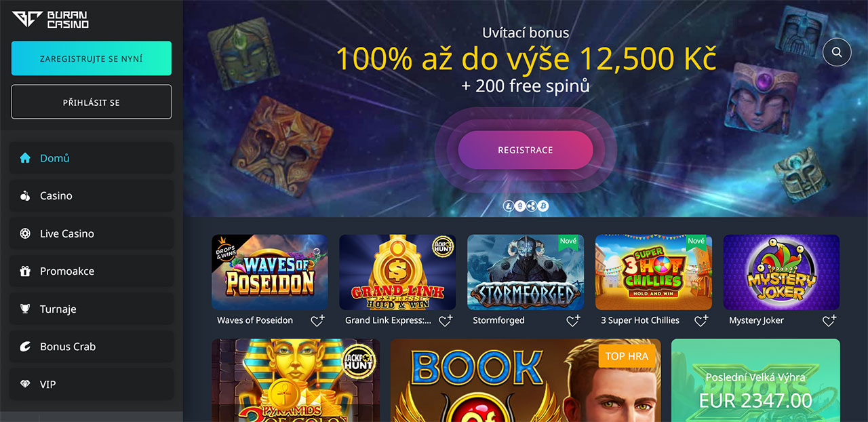868x422 pixels.
Task: Open Live Casino from sidebar
Action: pyautogui.click(x=92, y=233)
